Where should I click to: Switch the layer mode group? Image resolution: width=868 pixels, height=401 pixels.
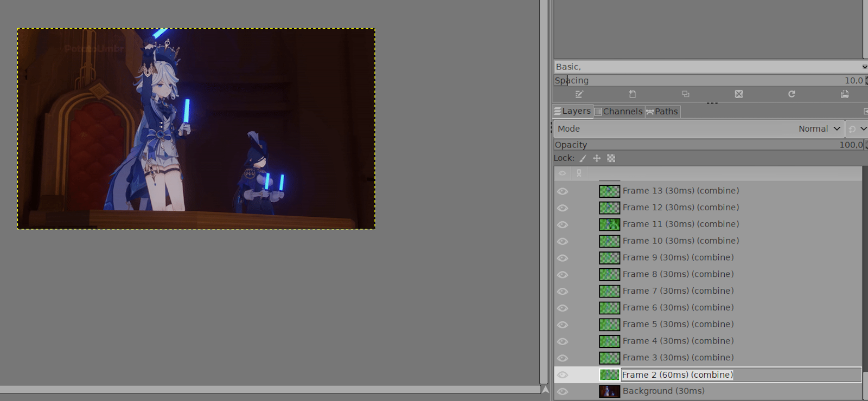pos(857,128)
